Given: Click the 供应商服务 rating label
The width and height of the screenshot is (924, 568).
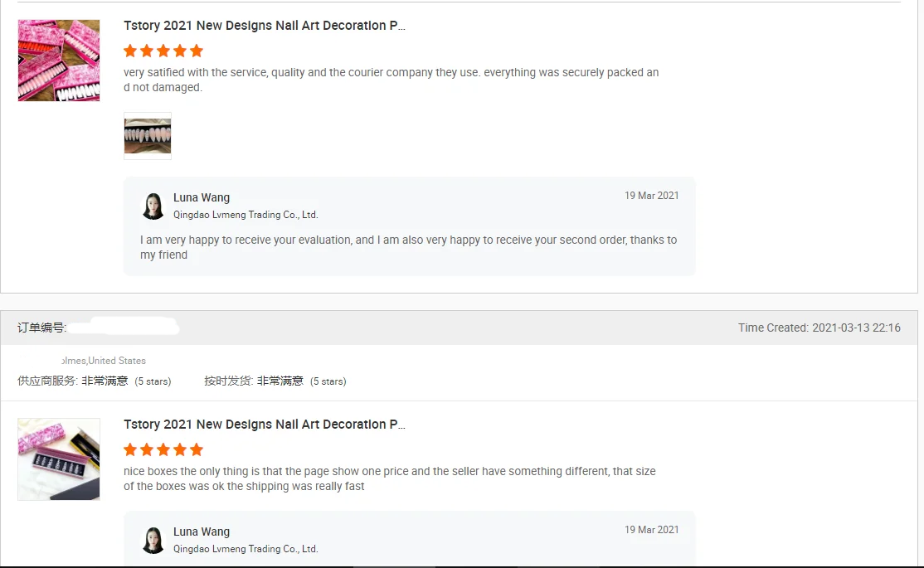Looking at the screenshot, I should 48,381.
